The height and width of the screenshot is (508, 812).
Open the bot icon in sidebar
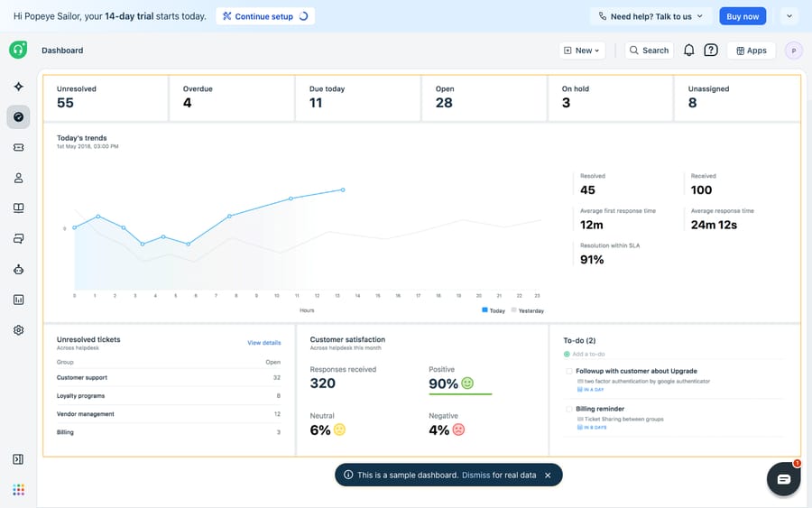[x=19, y=269]
